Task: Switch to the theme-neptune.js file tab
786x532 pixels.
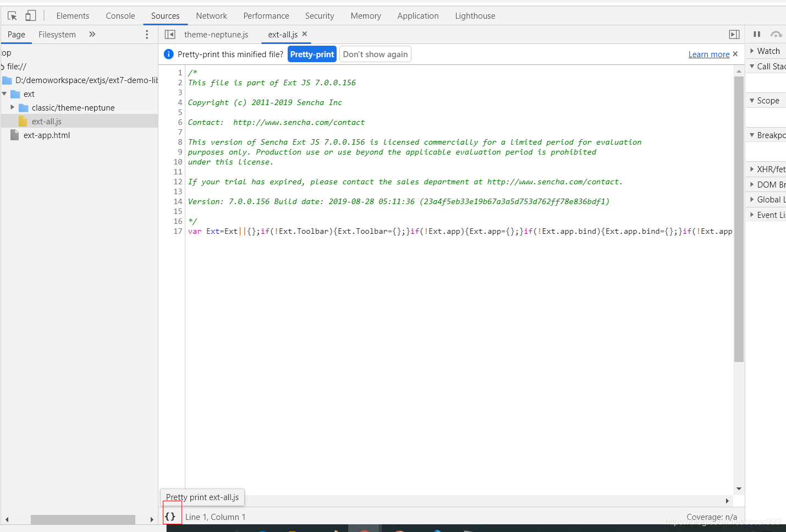Action: [216, 35]
